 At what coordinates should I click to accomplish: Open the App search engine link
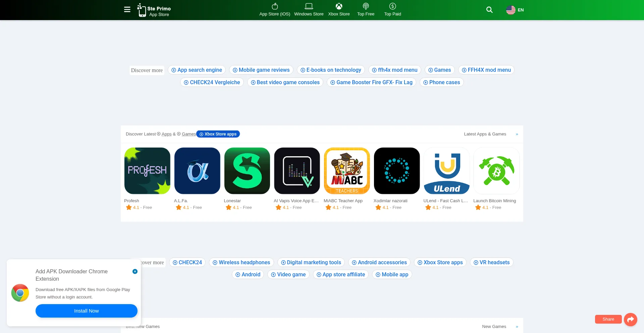click(x=197, y=70)
